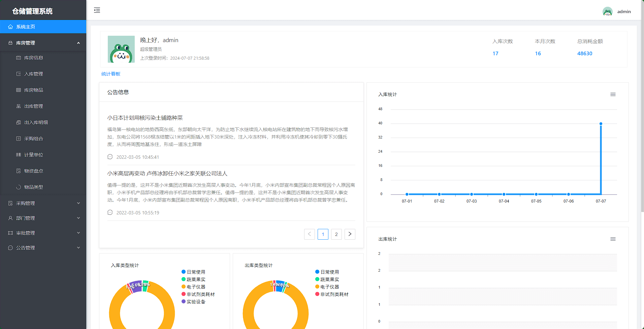Click the 总消耗金额 value 48630

pyautogui.click(x=585, y=53)
